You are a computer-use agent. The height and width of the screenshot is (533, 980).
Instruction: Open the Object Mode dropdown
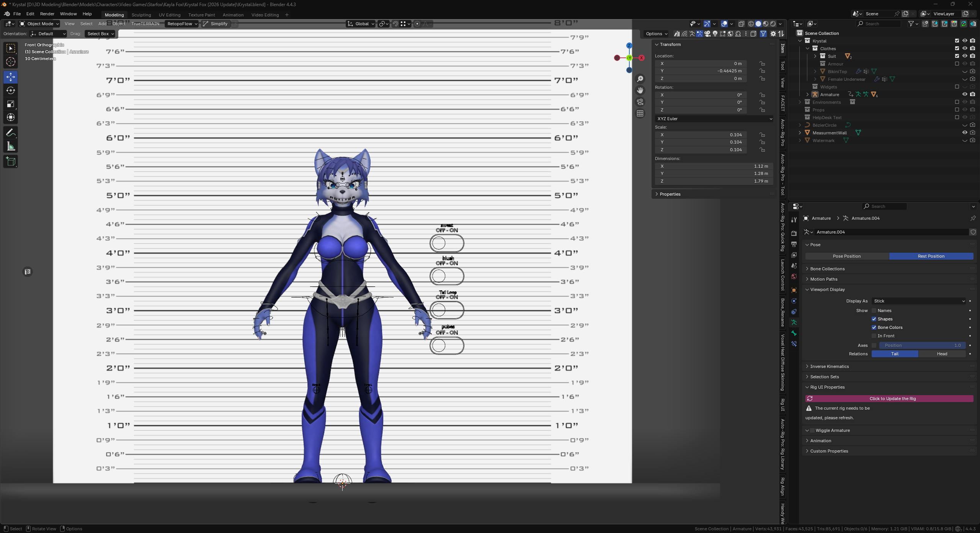(39, 24)
